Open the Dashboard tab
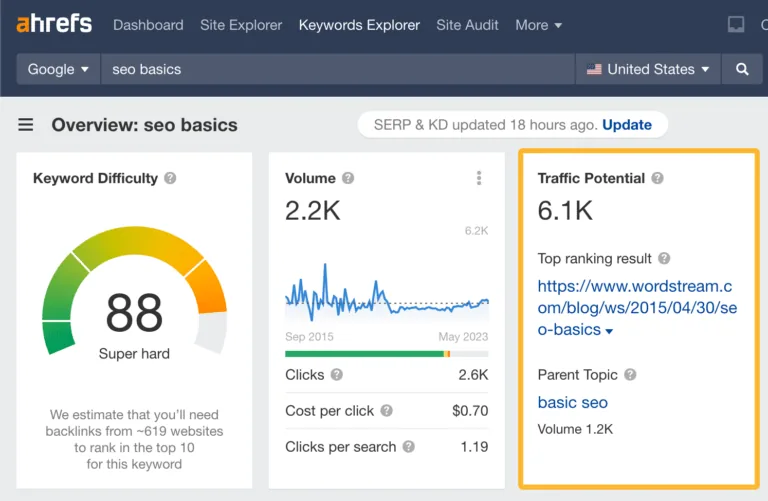Screen dimensions: 768x501 coord(148,25)
